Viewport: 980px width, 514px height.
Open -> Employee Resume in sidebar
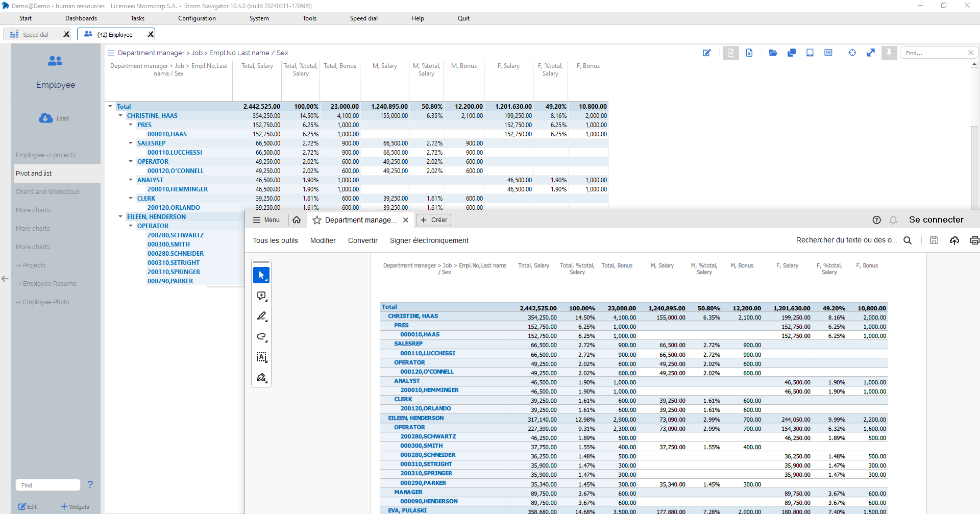coord(46,283)
